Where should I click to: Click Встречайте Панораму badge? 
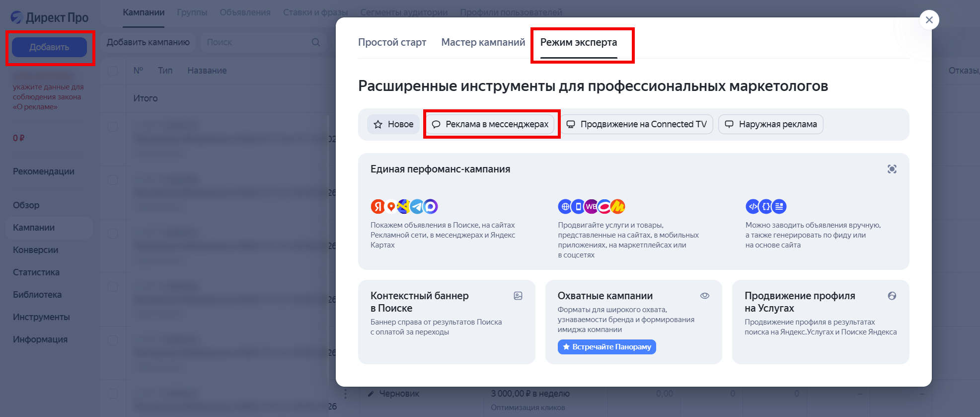(x=606, y=347)
